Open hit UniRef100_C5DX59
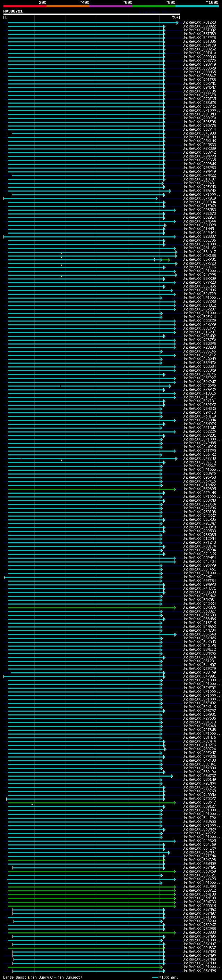This screenshot has height=980, width=222. (x=199, y=871)
